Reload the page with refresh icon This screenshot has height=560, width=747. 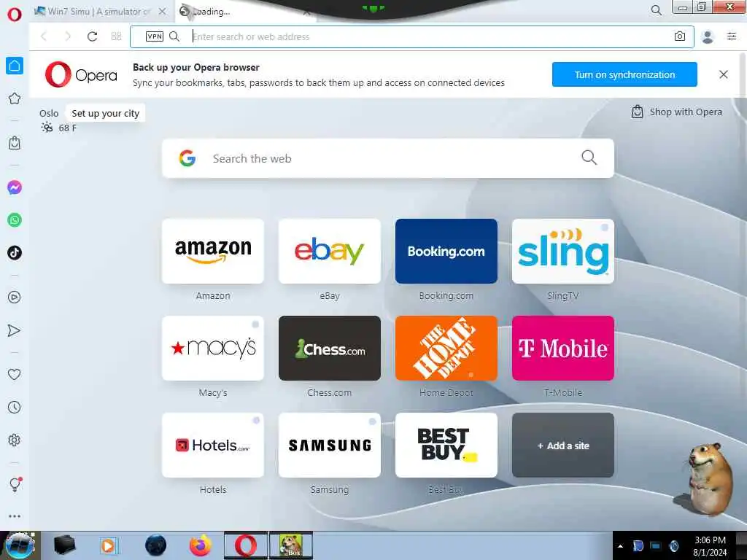click(92, 36)
